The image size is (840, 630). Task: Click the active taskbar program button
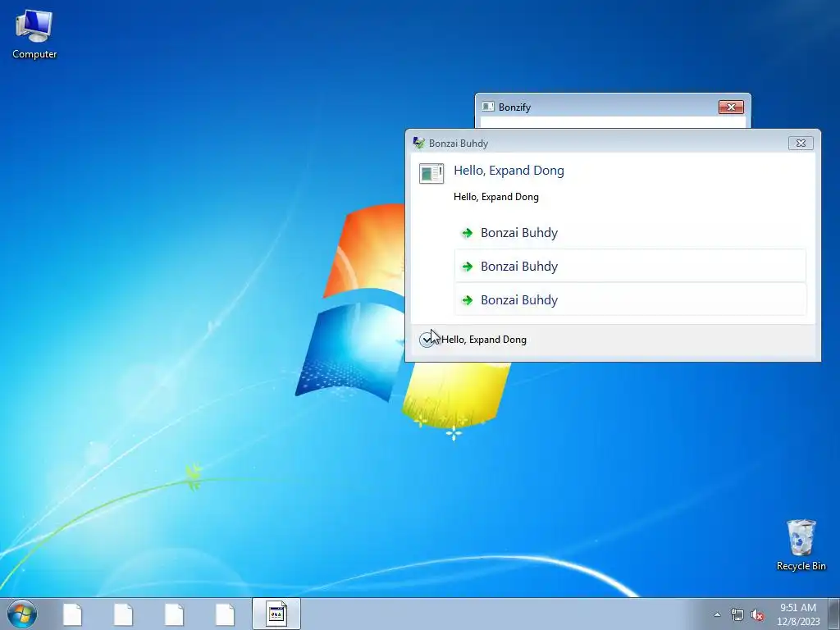276,614
